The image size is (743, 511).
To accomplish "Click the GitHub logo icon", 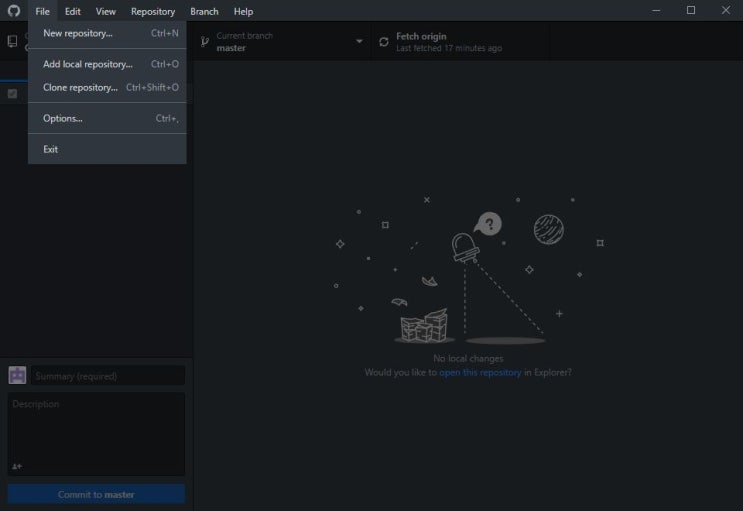I will [x=14, y=11].
